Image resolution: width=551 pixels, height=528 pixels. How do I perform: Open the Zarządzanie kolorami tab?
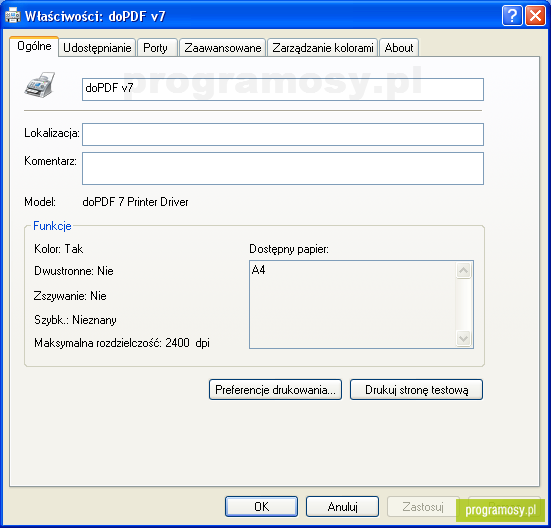point(323,47)
